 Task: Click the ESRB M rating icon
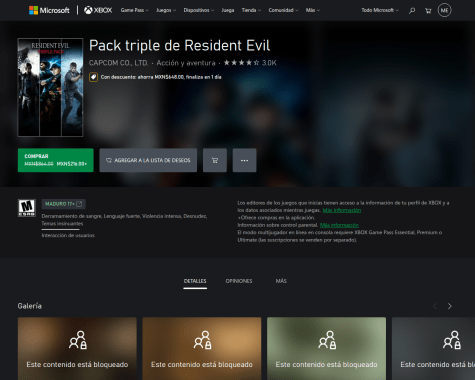coord(27,208)
